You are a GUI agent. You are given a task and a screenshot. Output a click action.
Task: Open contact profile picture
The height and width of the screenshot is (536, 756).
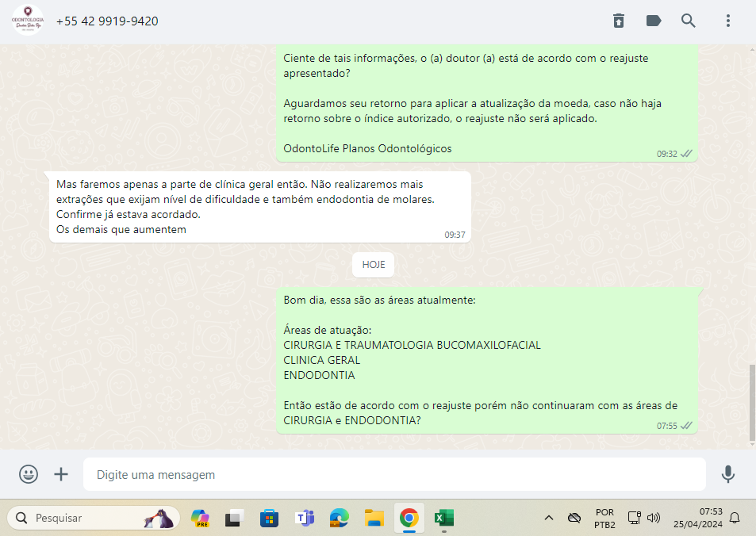(x=28, y=21)
